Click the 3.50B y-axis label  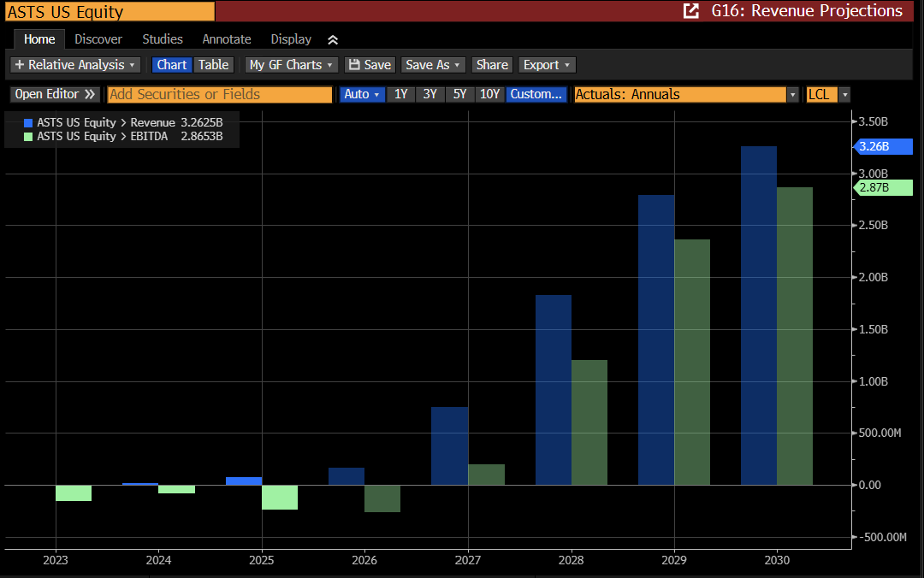(x=874, y=122)
